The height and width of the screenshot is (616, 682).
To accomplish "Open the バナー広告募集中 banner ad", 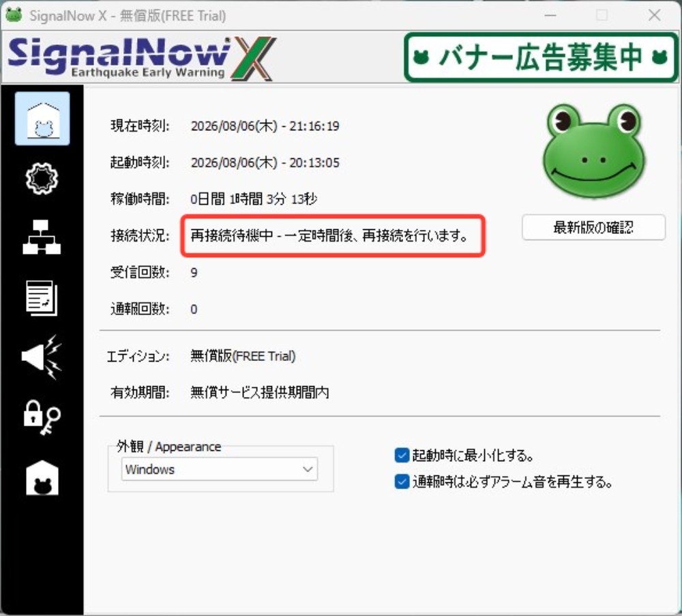I will point(541,57).
